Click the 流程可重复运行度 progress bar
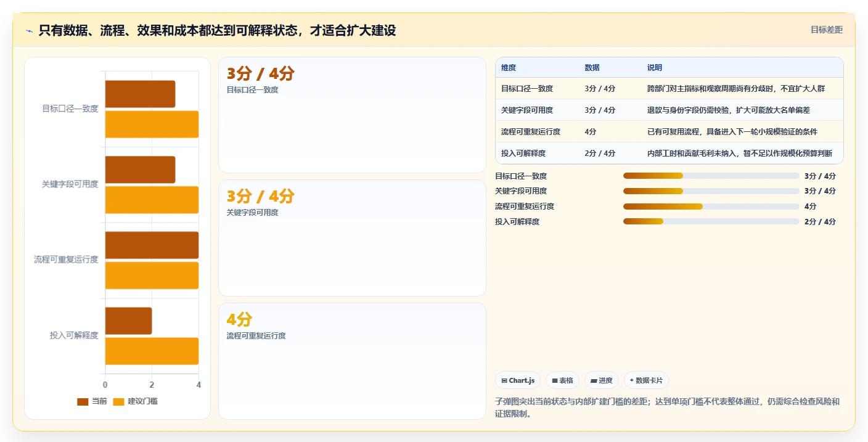This screenshot has width=868, height=442. 711,207
